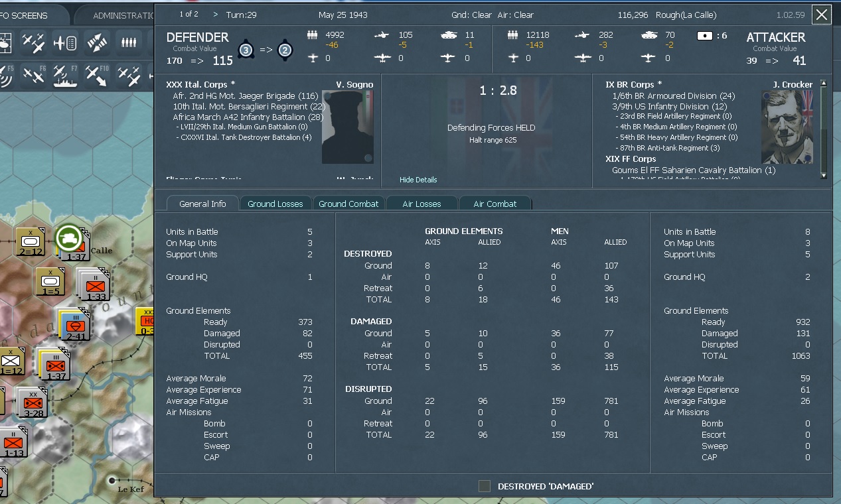The height and width of the screenshot is (504, 841).
Task: Click the Defending Forces HELD text
Action: pyautogui.click(x=491, y=128)
